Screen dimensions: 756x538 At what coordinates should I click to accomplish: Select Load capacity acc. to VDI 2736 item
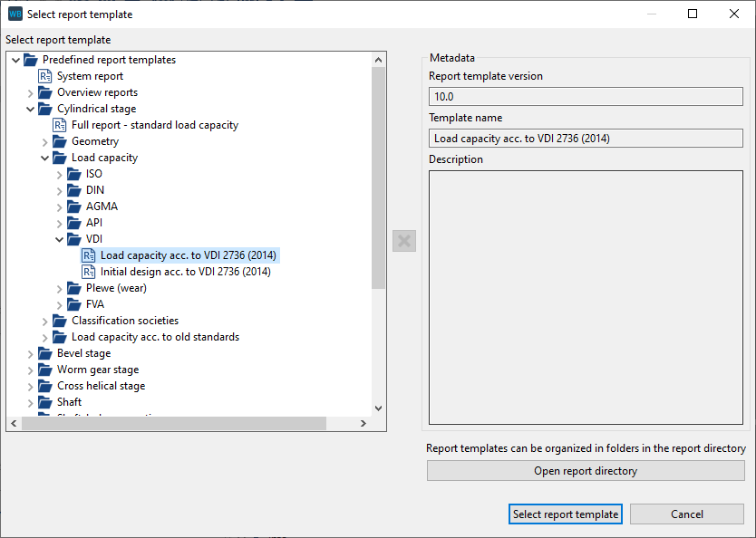click(x=188, y=255)
